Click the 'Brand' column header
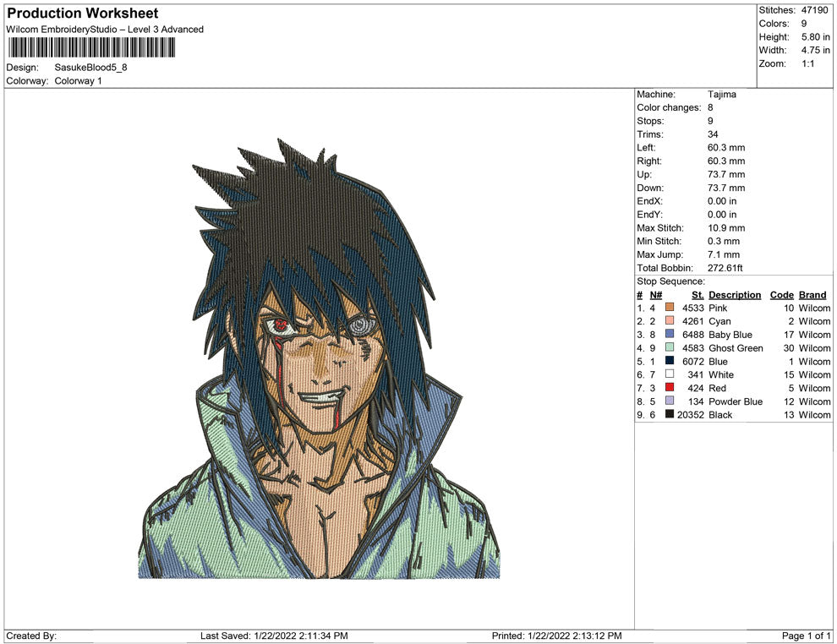Image resolution: width=837 pixels, height=644 pixels. click(812, 295)
